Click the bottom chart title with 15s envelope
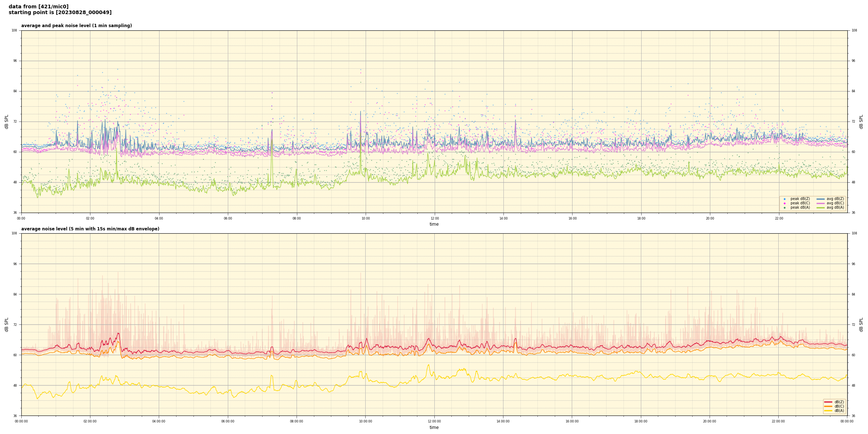The height and width of the screenshot is (434, 868). 90,229
